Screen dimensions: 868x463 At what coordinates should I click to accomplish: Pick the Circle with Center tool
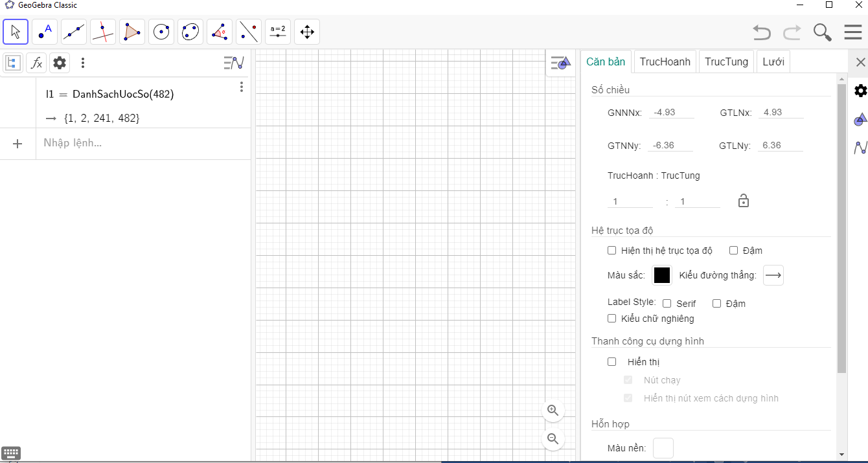click(x=161, y=32)
